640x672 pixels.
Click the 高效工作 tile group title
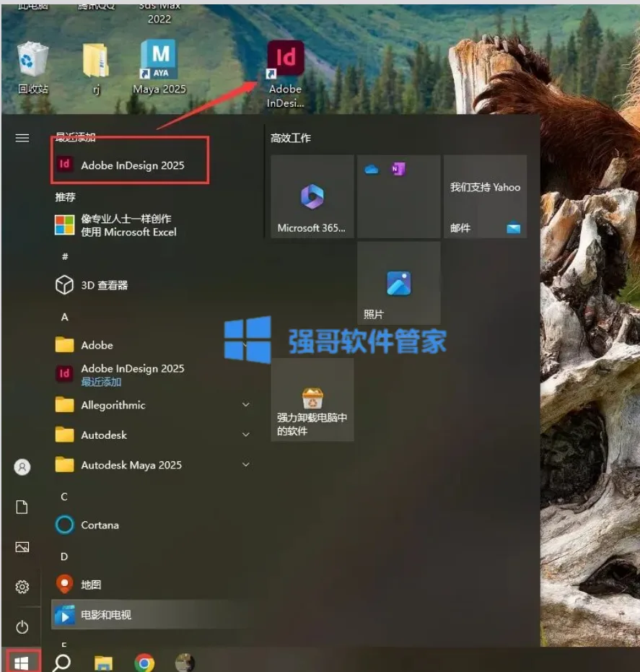[x=291, y=138]
